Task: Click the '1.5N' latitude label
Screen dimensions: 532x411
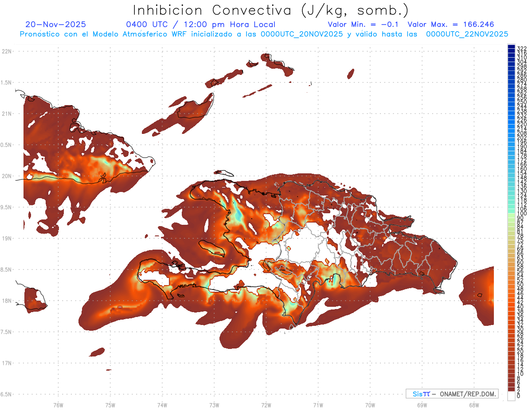Action: point(6,82)
